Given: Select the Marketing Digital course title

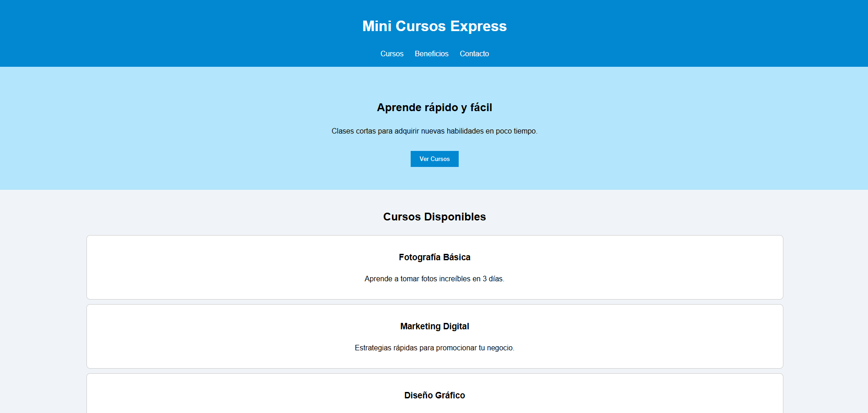Looking at the screenshot, I should (x=434, y=327).
